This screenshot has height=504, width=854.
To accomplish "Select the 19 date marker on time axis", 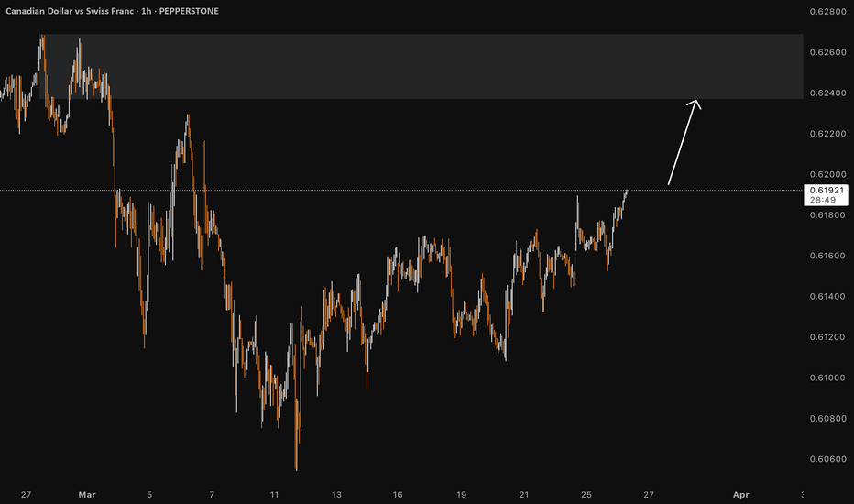I will click(x=461, y=495).
